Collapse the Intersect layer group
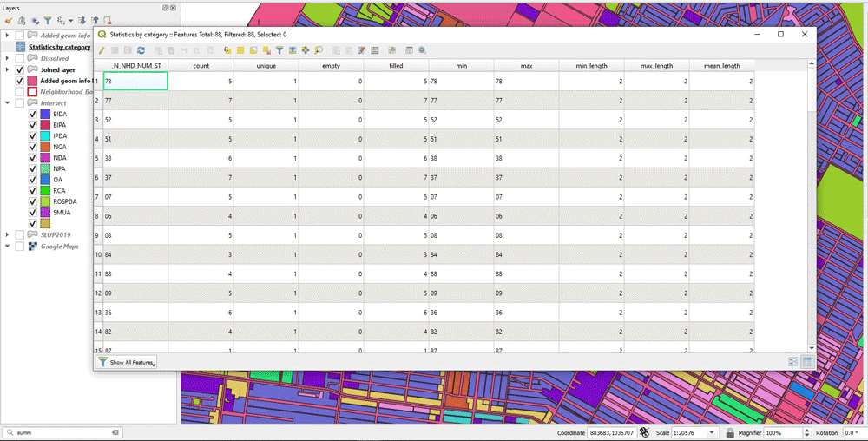 click(8, 102)
